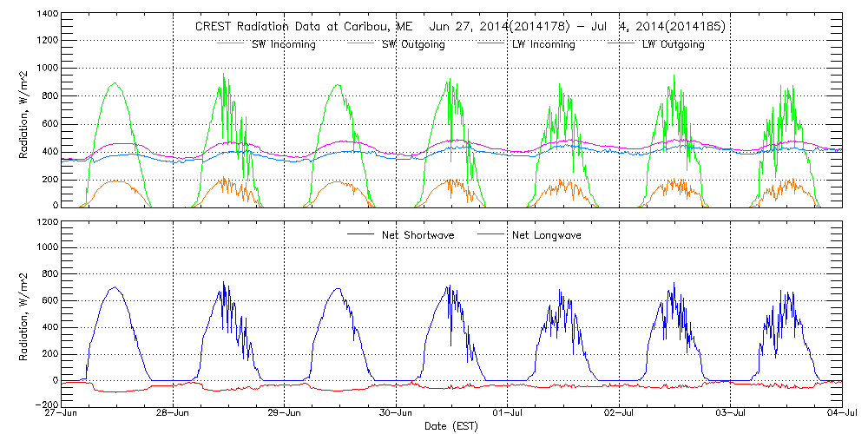This screenshot has width=868, height=434.
Task: Click the 02-Jul x-axis date label
Action: click(x=619, y=414)
